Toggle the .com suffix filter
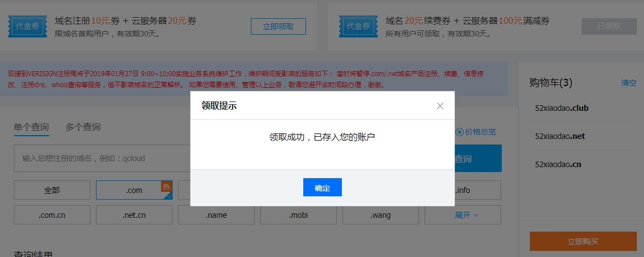Image resolution: width=644 pixels, height=257 pixels. [x=133, y=190]
